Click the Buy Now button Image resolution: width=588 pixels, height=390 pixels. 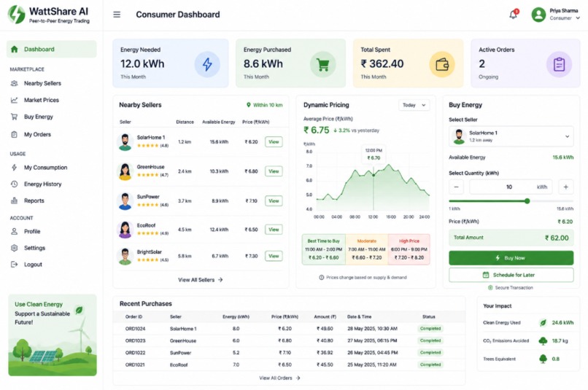pyautogui.click(x=511, y=258)
